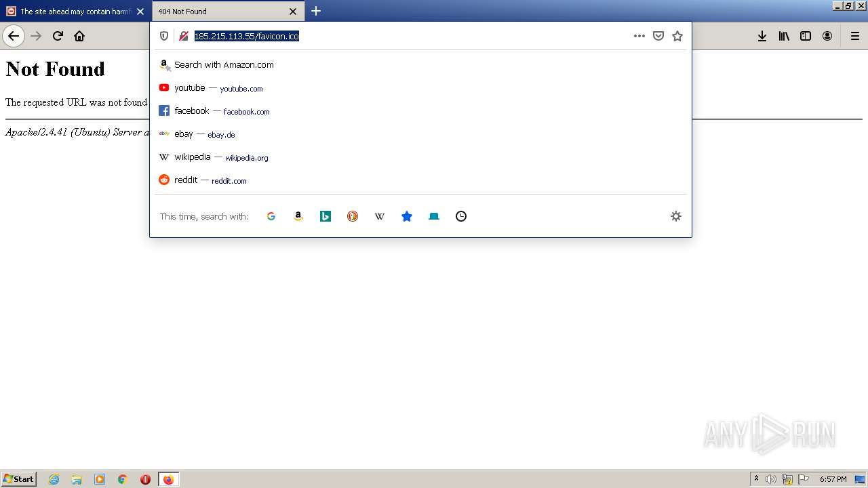Screen dimensions: 868x488
Task: Toggle the sidebar view
Action: (806, 36)
